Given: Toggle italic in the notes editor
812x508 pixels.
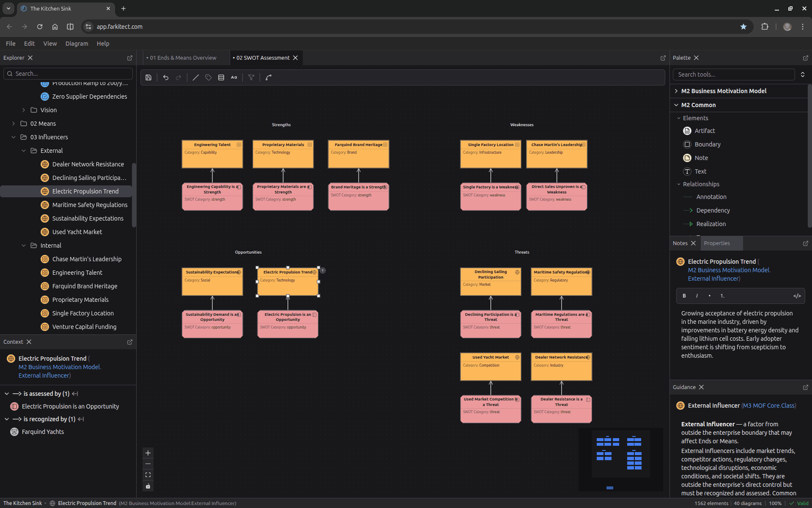Looking at the screenshot, I should tap(697, 296).
